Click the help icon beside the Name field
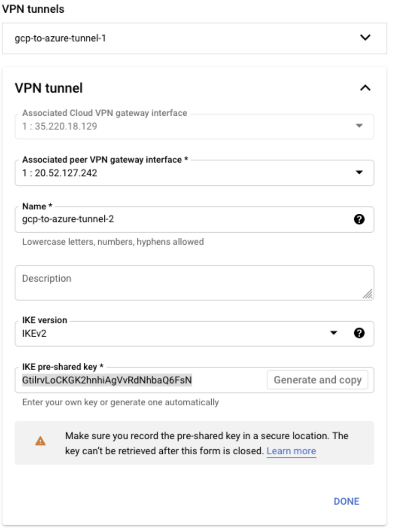Screen dimensions: 396x532 click(x=359, y=219)
